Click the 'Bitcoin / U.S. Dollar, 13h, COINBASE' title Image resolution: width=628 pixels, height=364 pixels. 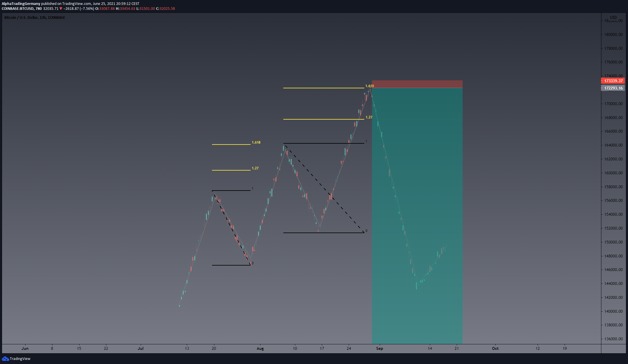pos(35,18)
